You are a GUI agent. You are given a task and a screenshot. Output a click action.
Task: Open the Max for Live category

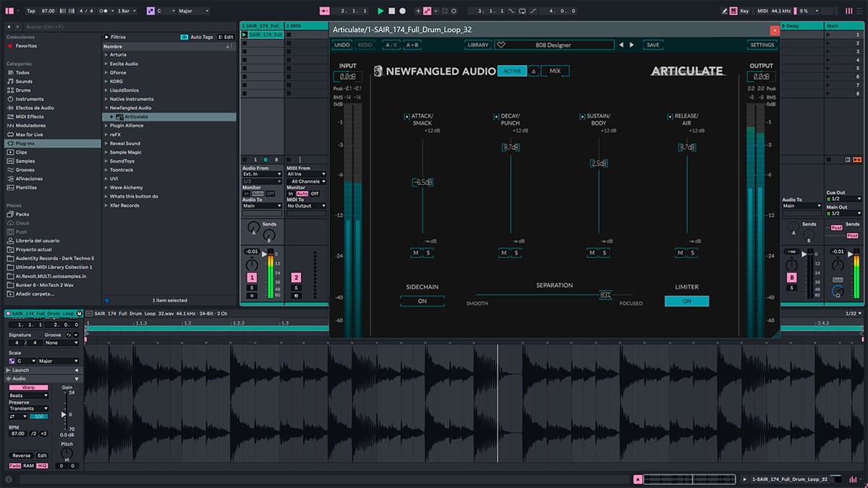click(x=29, y=134)
